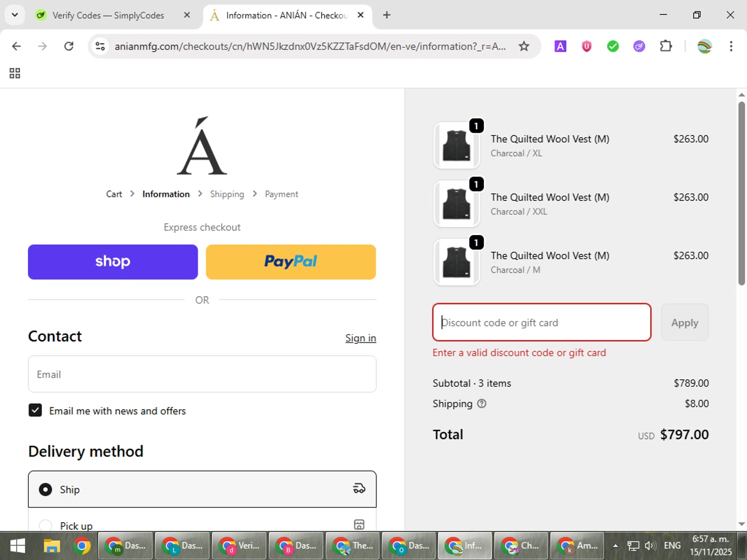Open volume control in tray

pos(649,546)
